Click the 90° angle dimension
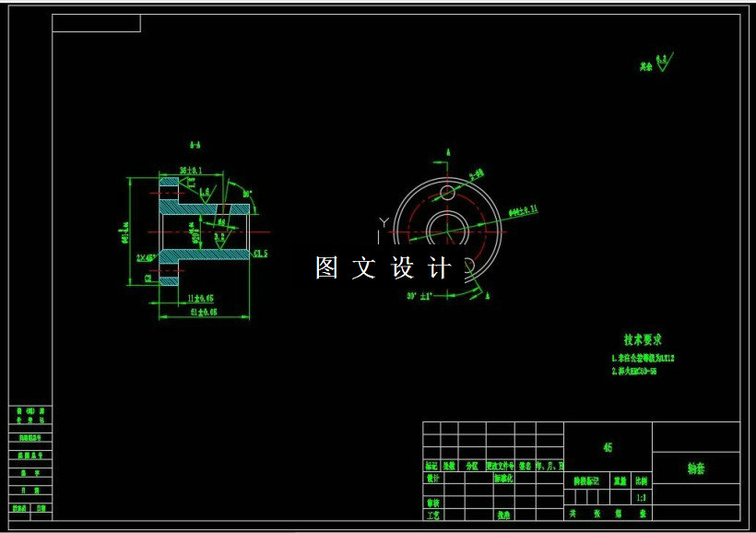 click(x=247, y=194)
